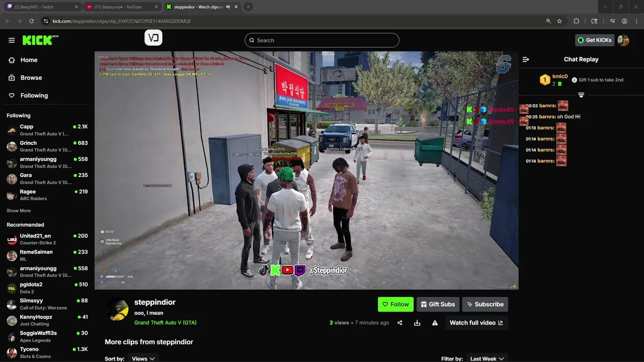Image resolution: width=644 pixels, height=362 pixels.
Task: Go back in the browser
Action: 8,21
